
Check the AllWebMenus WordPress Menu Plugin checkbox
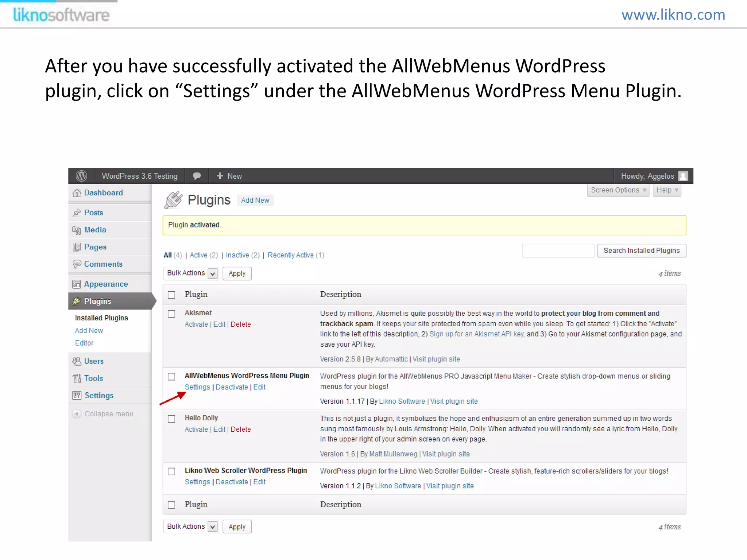click(x=171, y=377)
